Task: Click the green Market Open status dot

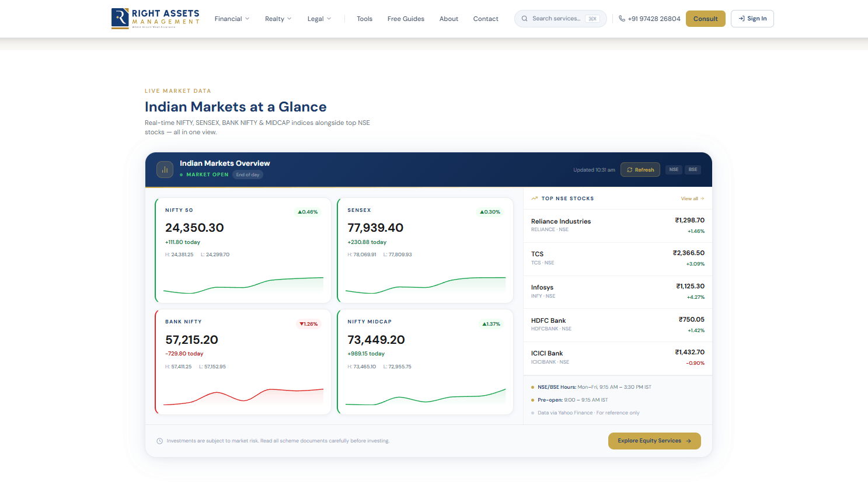Action: [182, 175]
